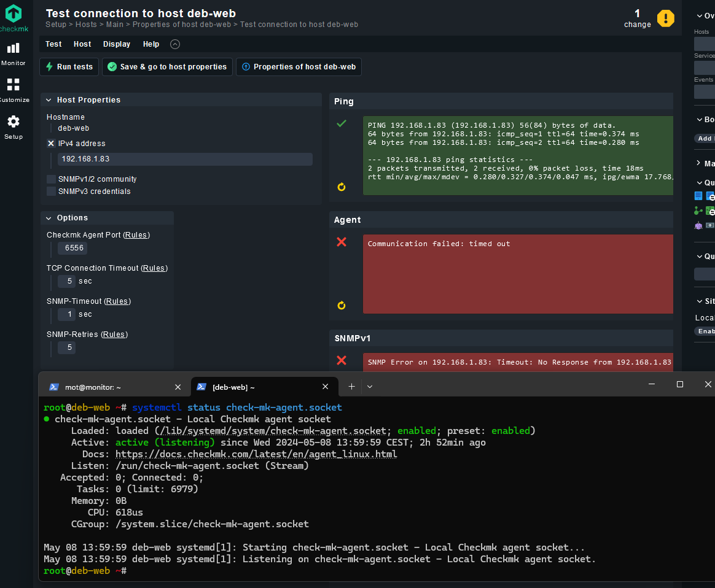The image size is (715, 588).
Task: Collapse the Site status sidebar snap-in
Action: [700, 301]
